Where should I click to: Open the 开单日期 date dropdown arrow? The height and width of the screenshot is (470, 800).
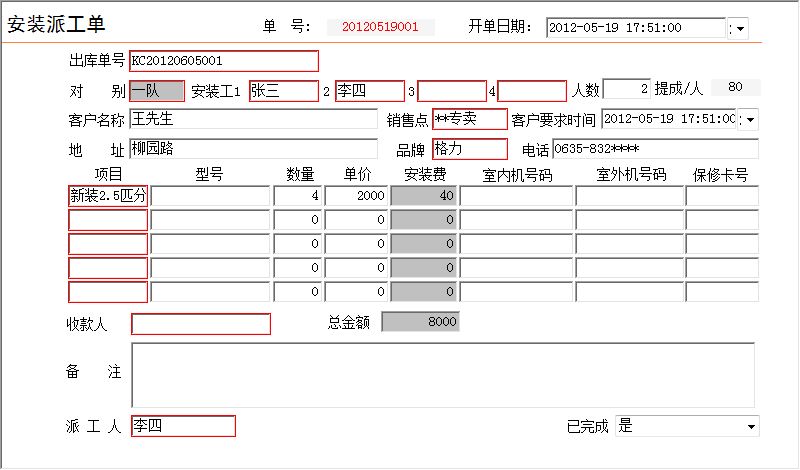[740, 28]
